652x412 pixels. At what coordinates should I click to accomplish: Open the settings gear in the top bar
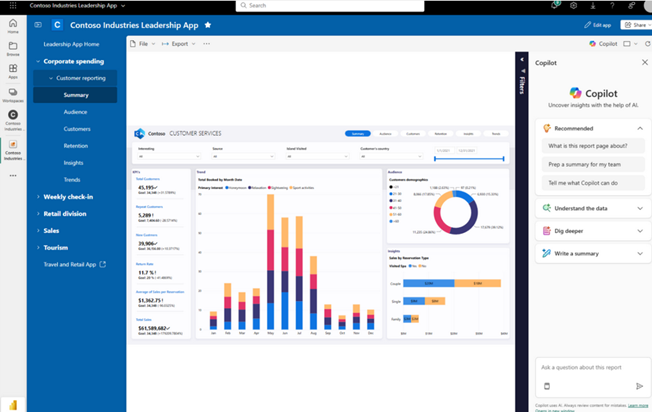[x=573, y=5]
